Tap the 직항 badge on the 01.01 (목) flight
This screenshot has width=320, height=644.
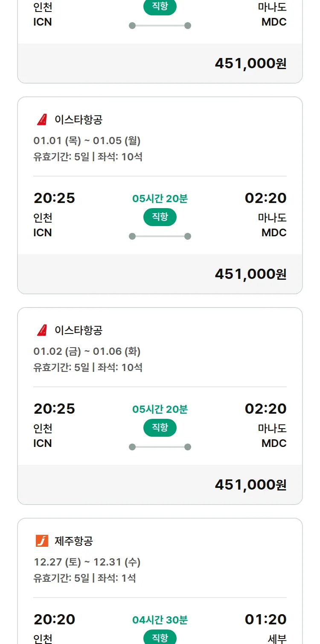[160, 217]
